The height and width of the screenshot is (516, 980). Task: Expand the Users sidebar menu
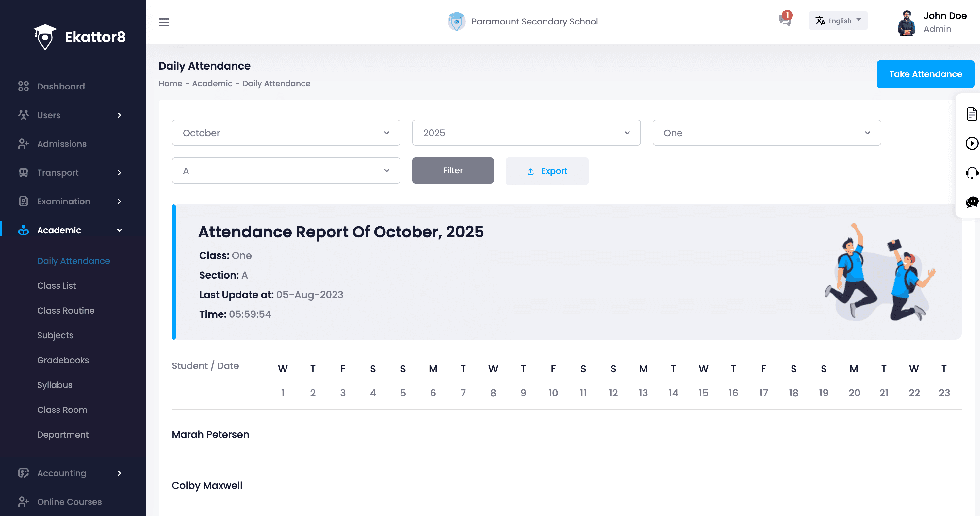coord(70,115)
